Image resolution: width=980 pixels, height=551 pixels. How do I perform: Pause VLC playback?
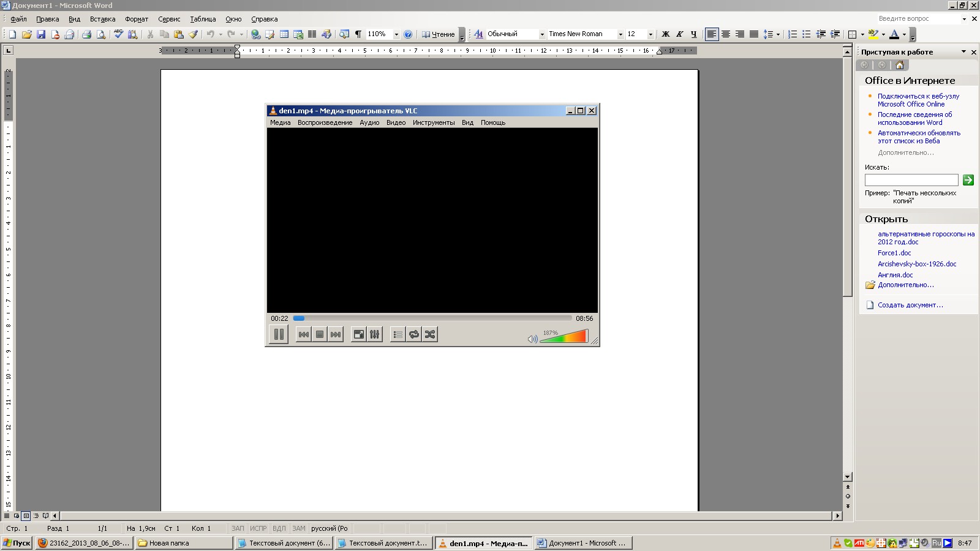(279, 334)
